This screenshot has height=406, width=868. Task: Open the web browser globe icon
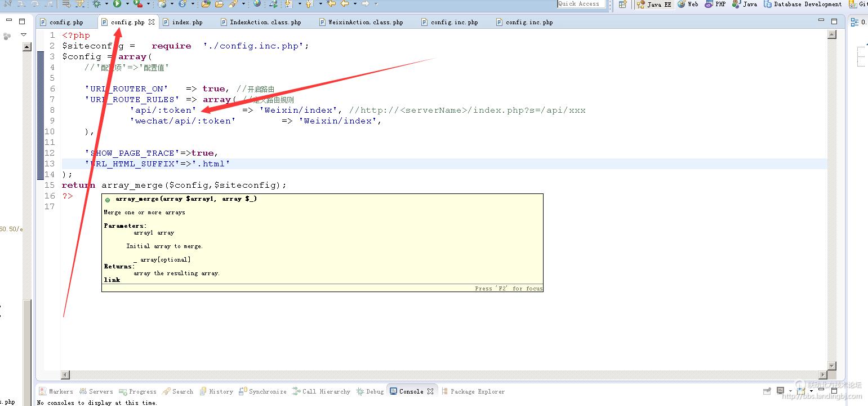point(257,4)
